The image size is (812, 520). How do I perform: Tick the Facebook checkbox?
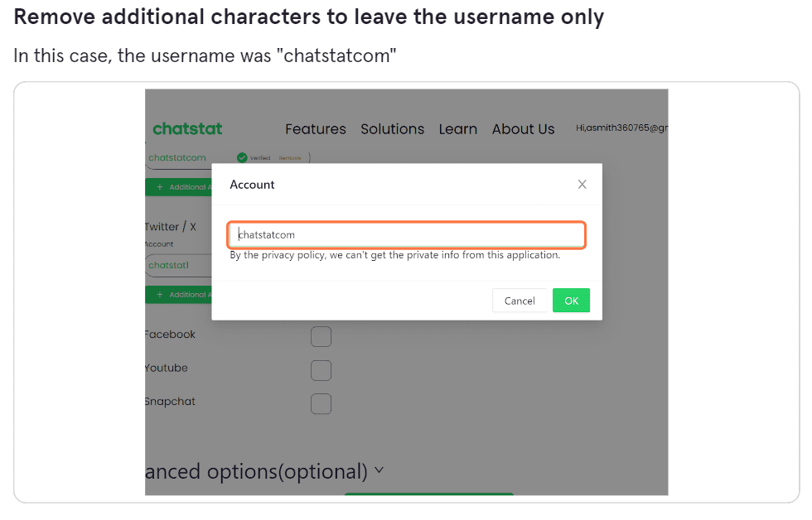[321, 336]
